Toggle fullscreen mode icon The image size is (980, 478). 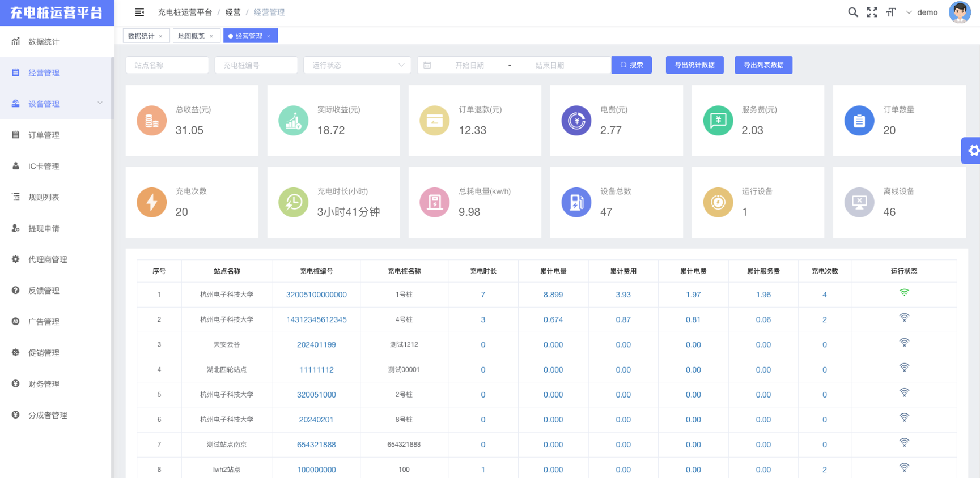coord(872,12)
